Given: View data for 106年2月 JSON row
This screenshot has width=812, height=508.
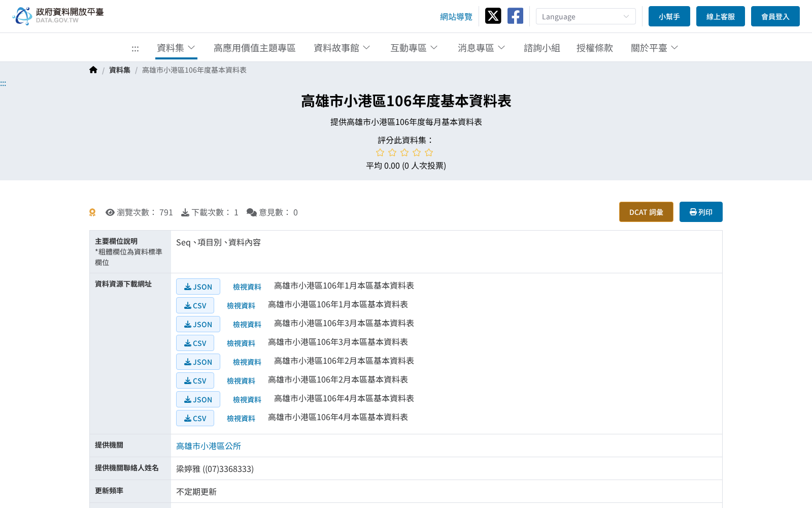Looking at the screenshot, I should click(247, 362).
